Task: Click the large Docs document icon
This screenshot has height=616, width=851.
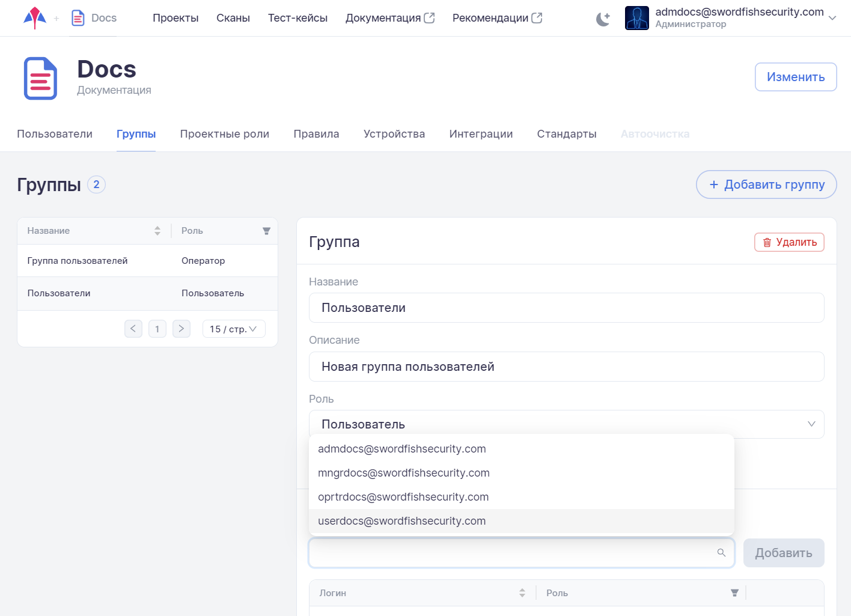Action: pos(40,79)
